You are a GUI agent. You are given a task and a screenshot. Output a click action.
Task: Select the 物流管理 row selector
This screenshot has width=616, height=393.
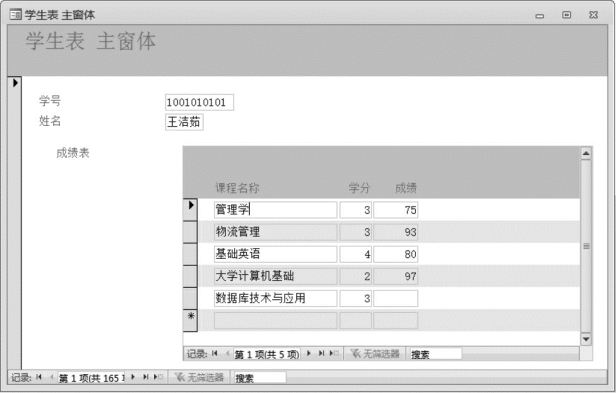pyautogui.click(x=191, y=232)
